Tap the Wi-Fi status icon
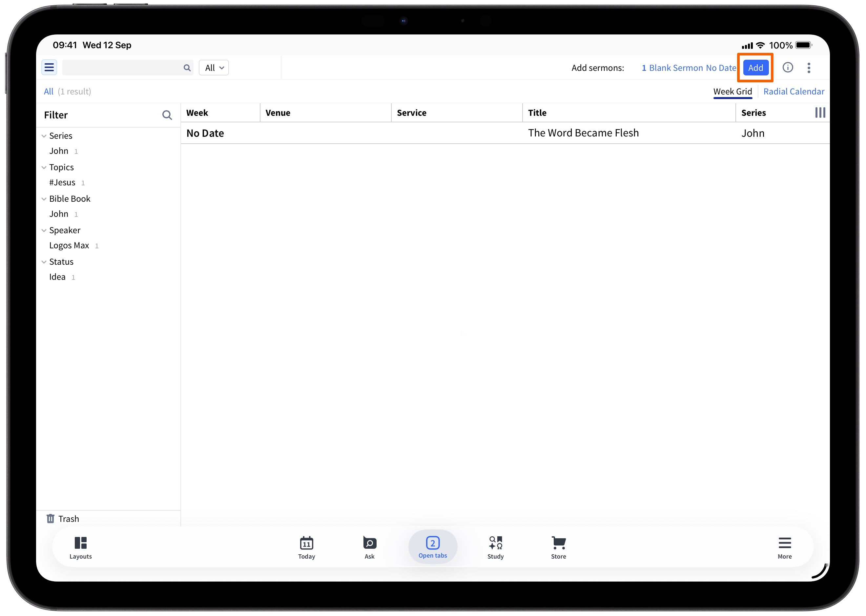866x616 pixels. tap(760, 45)
